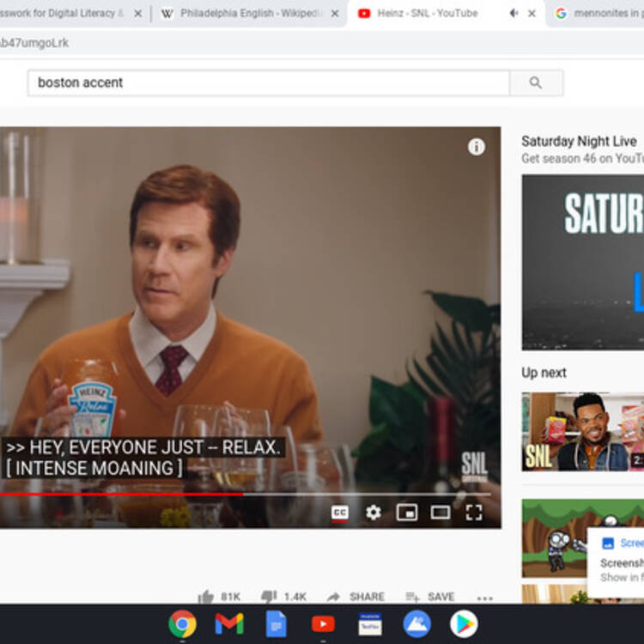
Task: Open the mountain gallery shelf app
Action: coord(416,624)
